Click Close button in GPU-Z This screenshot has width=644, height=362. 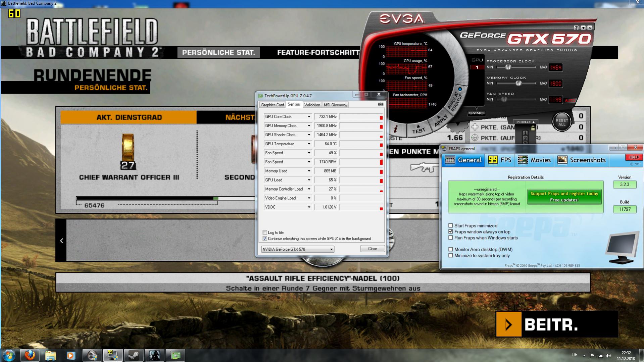[373, 249]
